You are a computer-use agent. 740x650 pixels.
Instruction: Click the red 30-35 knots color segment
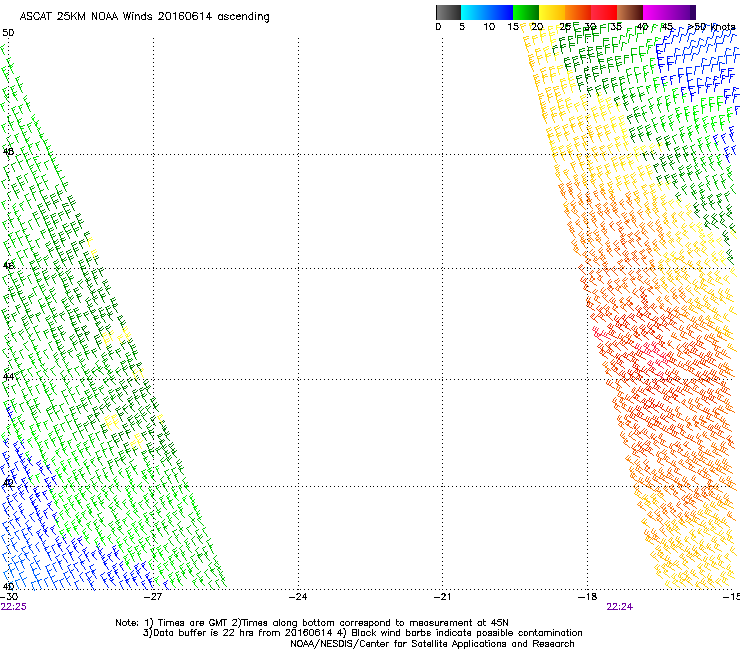coord(604,12)
